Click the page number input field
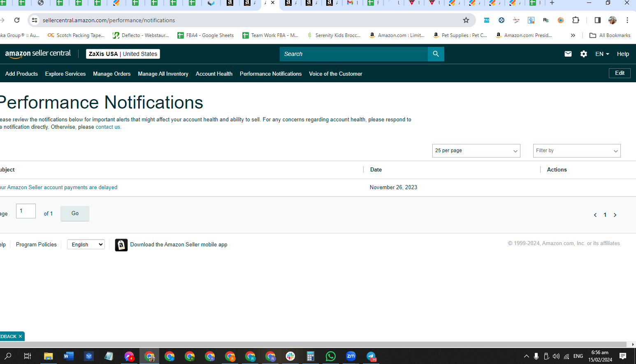Image resolution: width=636 pixels, height=364 pixels. point(26,211)
